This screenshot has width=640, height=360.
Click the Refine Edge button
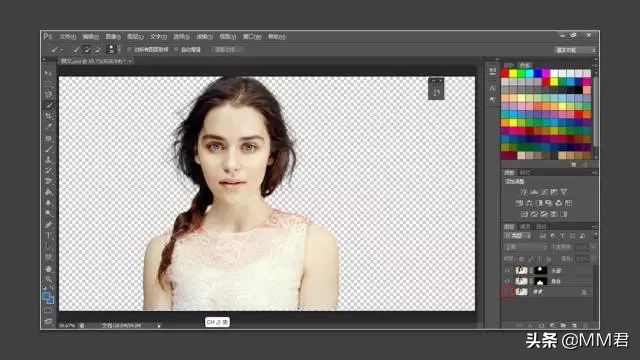coord(227,50)
